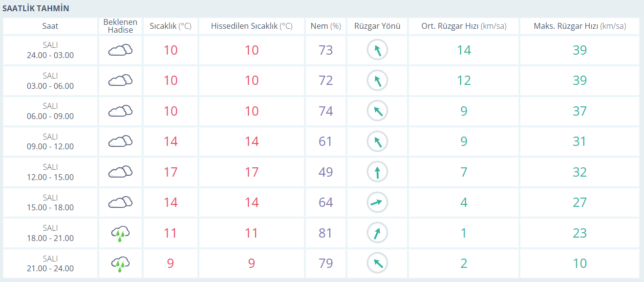The height and width of the screenshot is (282, 644).
Task: Click wind direction icon for 18.00 - 21.00
Action: (x=377, y=233)
